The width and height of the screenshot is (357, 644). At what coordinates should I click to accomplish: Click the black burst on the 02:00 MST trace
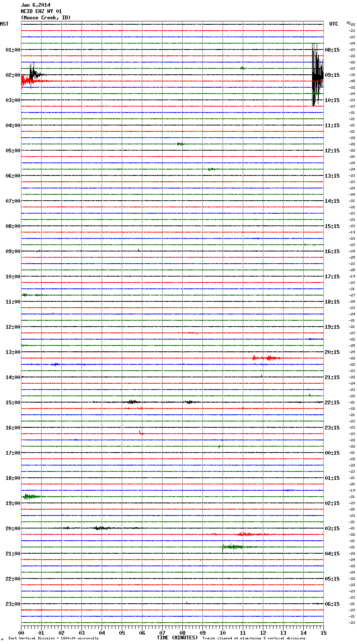[x=35, y=74]
